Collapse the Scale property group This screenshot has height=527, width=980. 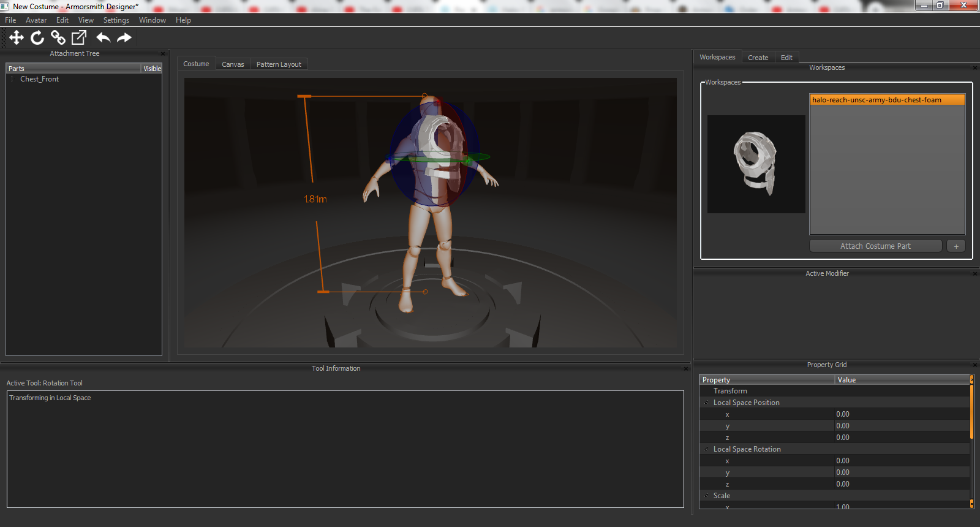tap(707, 496)
